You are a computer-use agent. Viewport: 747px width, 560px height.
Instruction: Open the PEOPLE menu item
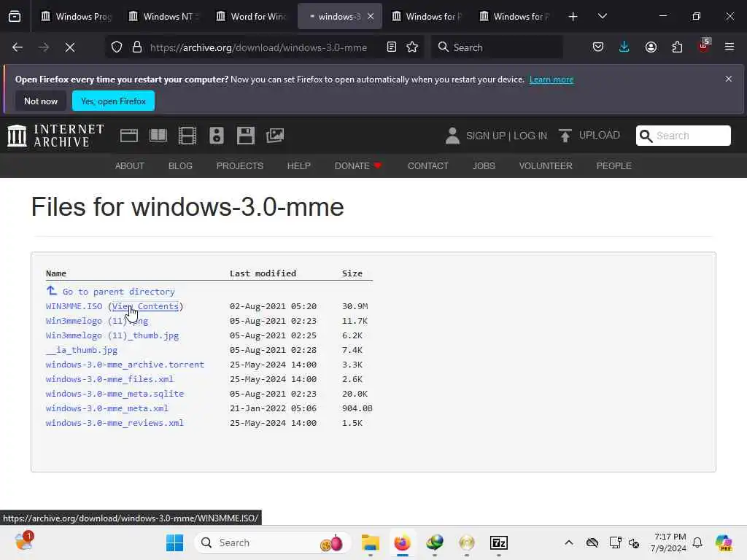click(x=614, y=166)
